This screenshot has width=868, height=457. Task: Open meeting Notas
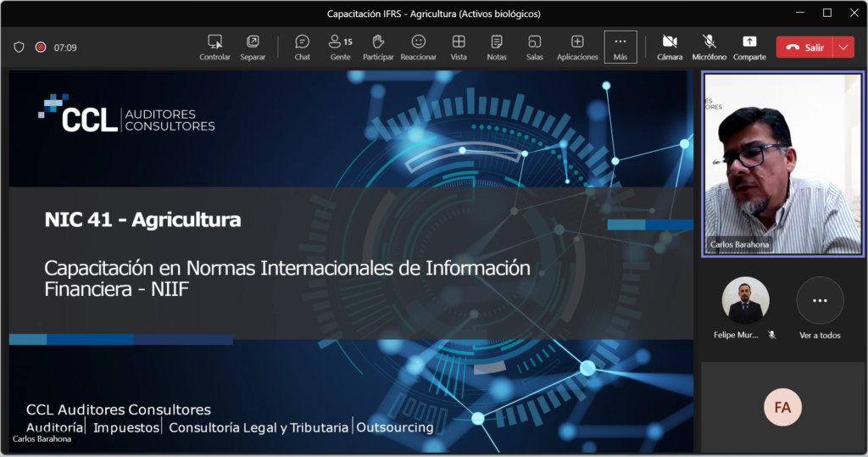coord(497,47)
